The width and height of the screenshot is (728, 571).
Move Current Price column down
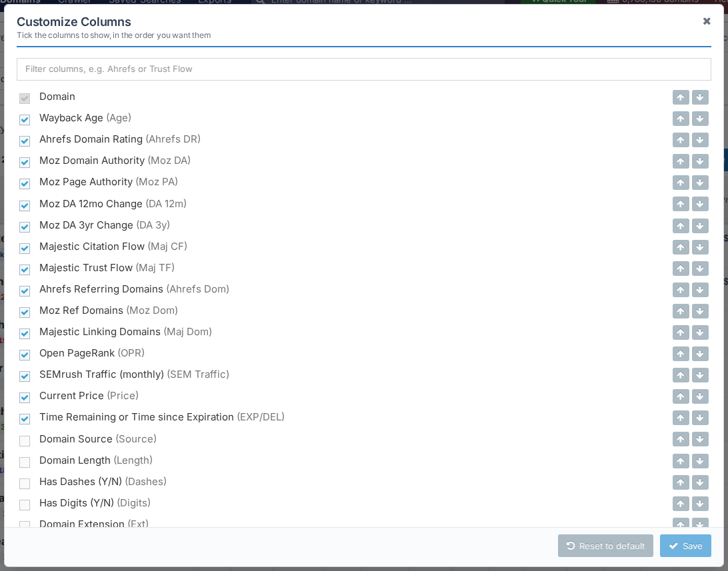pos(700,396)
